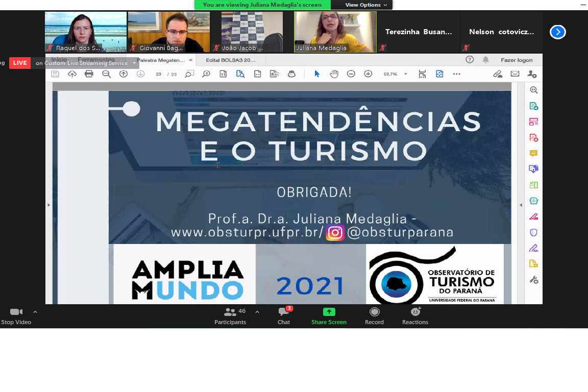588x392 pixels.
Task: Click the zoom out minus icon
Action: coord(351,74)
